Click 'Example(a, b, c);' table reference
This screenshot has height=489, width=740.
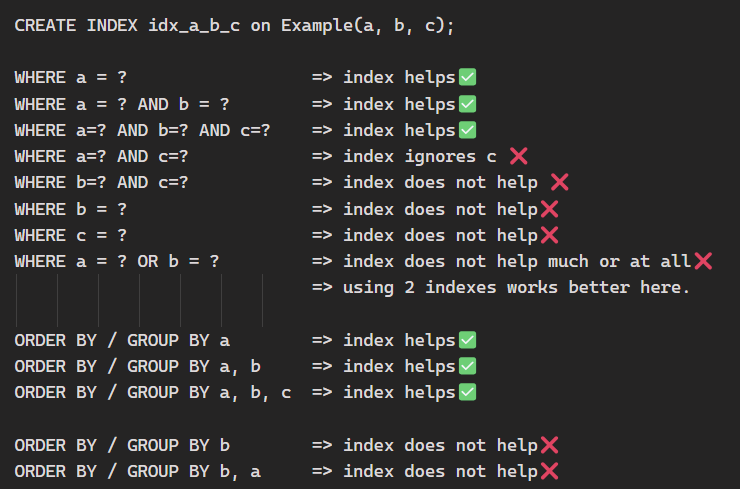click(367, 25)
